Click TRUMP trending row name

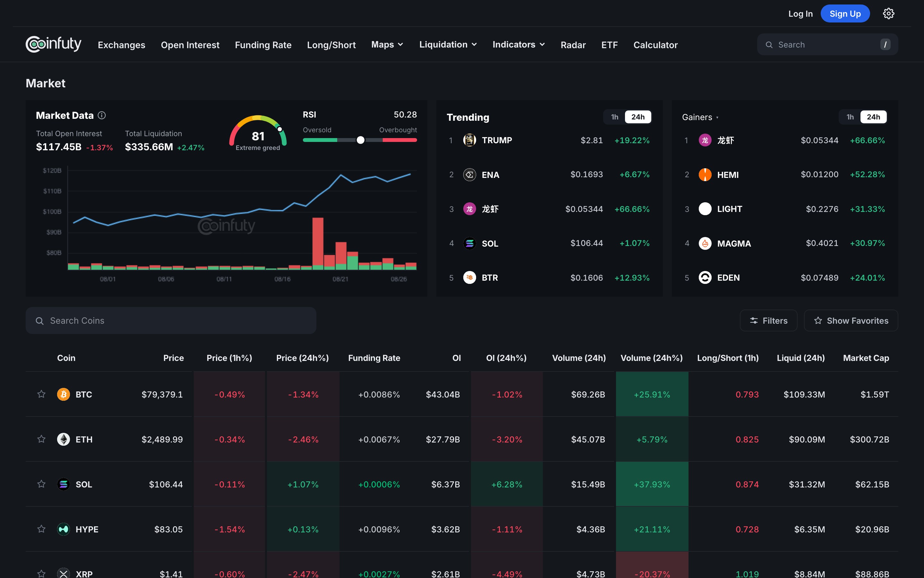click(x=497, y=140)
